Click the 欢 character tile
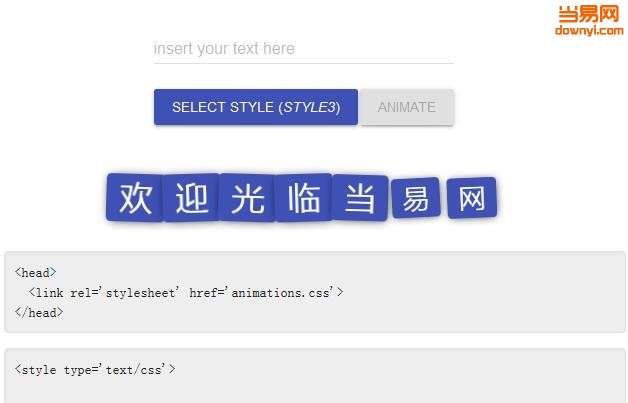Screen dimensions: 628x403 [x=135, y=197]
